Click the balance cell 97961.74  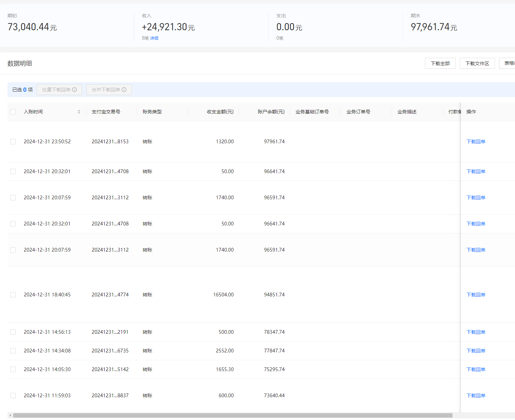tap(274, 142)
